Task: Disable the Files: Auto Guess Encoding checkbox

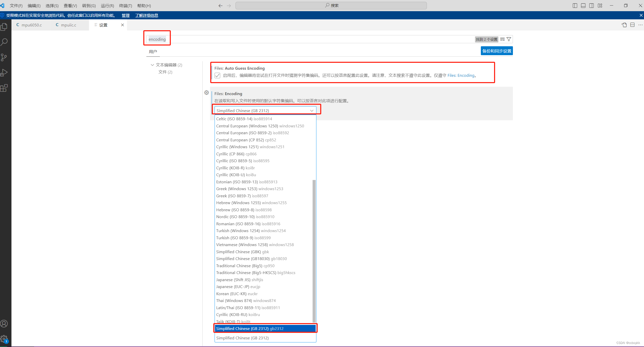Action: pyautogui.click(x=217, y=75)
